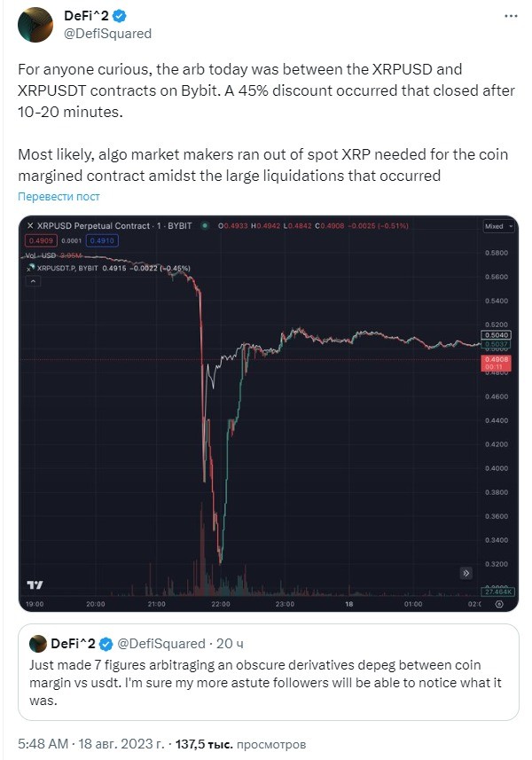This screenshot has width=532, height=760.
Task: Open the quoted tweet card
Action: click(268, 672)
